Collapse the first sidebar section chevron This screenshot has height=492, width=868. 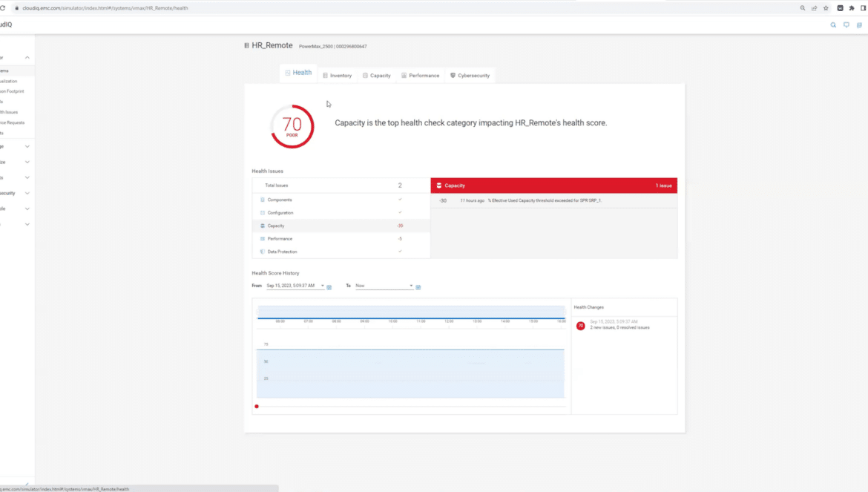click(27, 58)
